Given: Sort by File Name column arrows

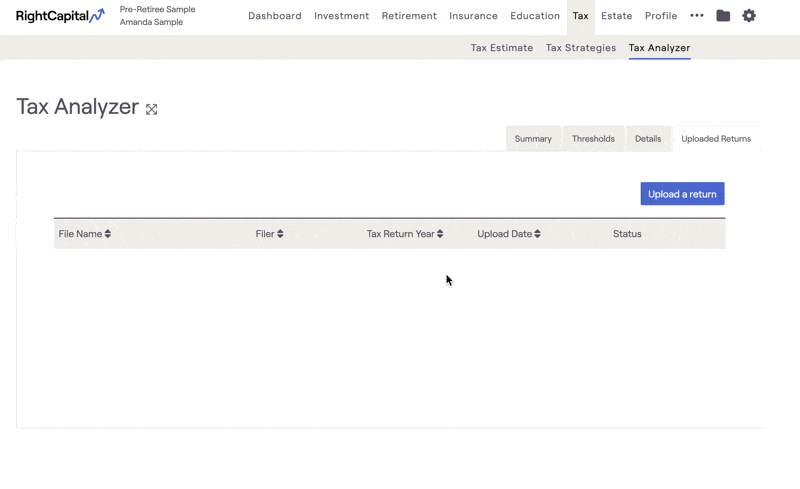Looking at the screenshot, I should (x=108, y=234).
